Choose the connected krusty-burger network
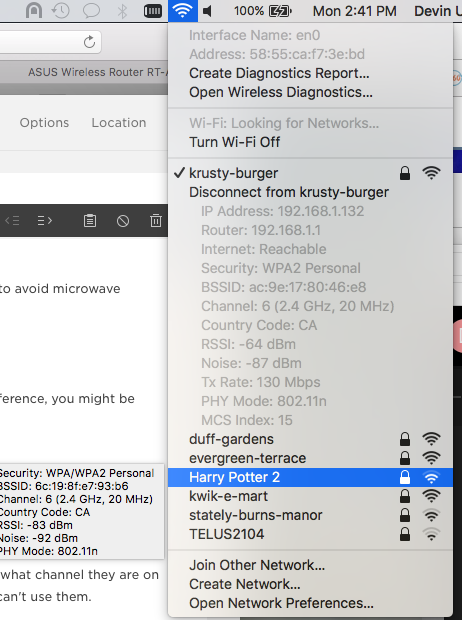The width and height of the screenshot is (462, 620). tap(311, 173)
